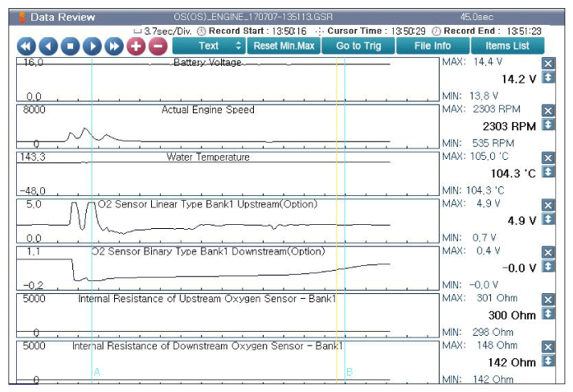This screenshot has height=392, width=573.
Task: Move O2 Sensor Binary Downstream graph arrow icon
Action: tap(548, 267)
